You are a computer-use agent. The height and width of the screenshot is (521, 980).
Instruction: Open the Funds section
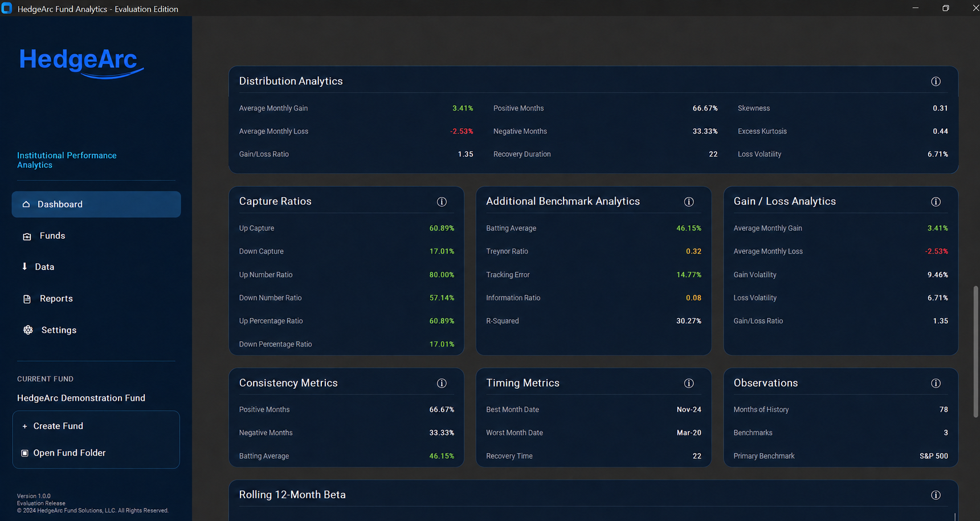coord(96,236)
